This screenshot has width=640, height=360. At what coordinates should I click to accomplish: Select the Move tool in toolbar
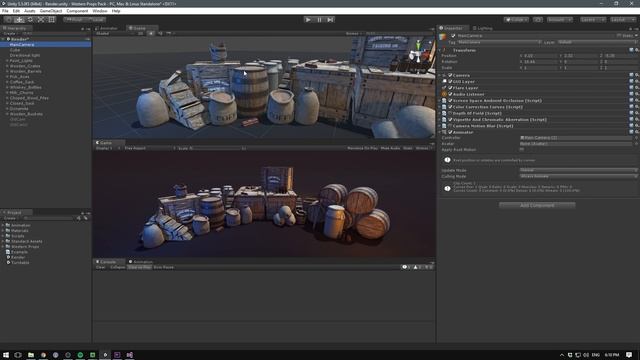tap(19, 19)
